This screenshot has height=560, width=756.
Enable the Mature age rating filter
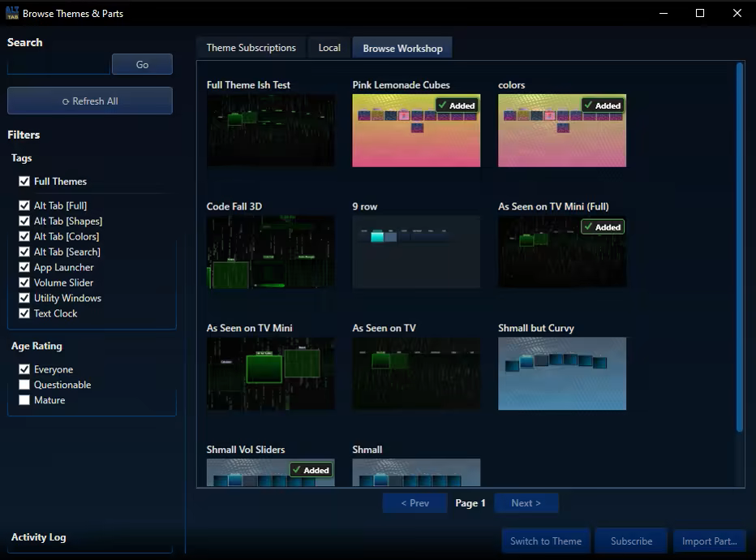click(25, 401)
